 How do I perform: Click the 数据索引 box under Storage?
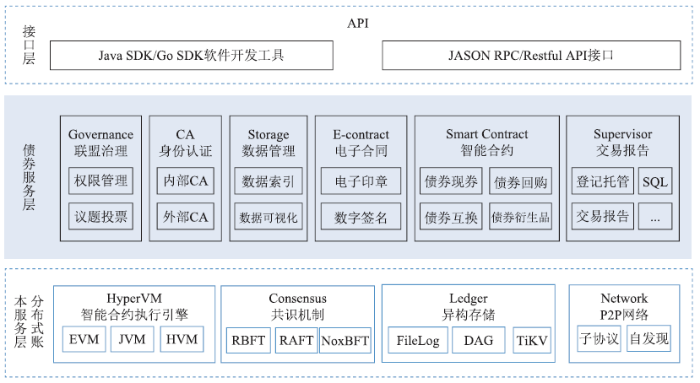coord(268,181)
